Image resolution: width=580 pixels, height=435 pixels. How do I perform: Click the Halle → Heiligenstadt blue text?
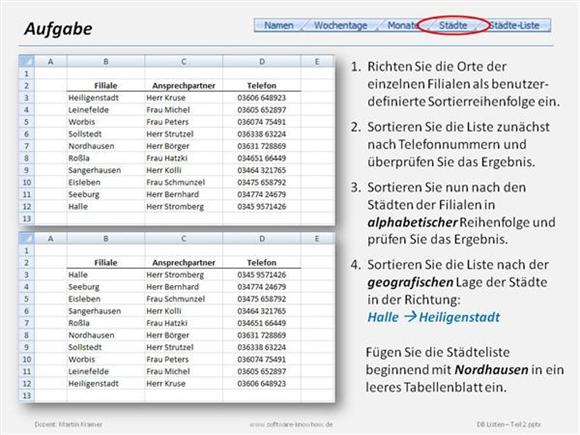434,317
